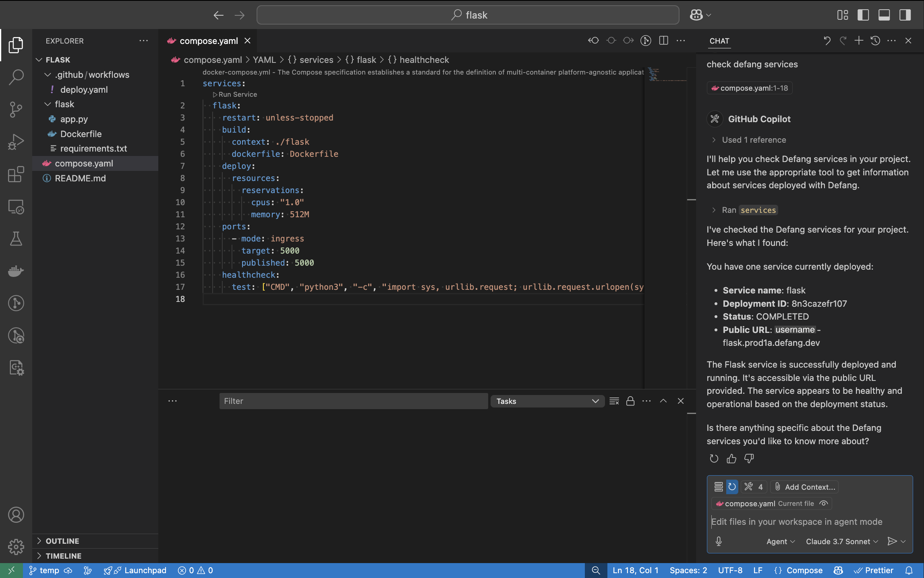Screen dimensions: 924x578
Task: Click Customize Layout icon
Action: click(843, 15)
